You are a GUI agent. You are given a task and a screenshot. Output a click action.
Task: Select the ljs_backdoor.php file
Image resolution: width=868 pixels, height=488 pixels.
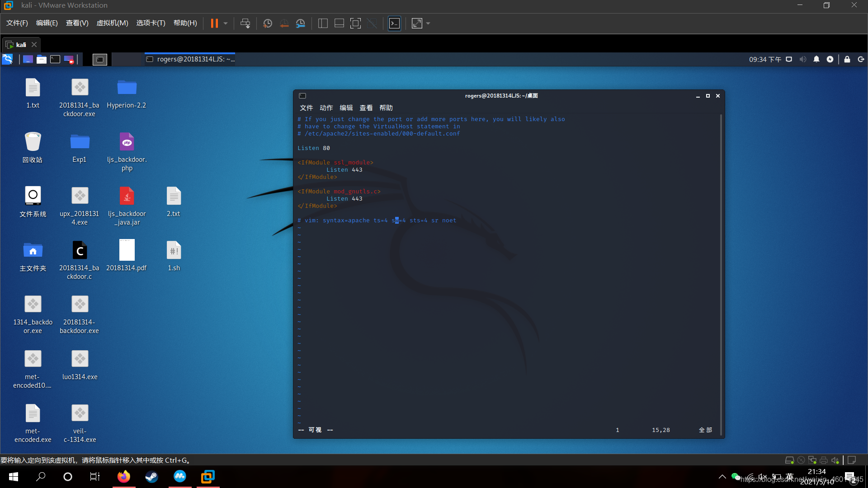click(127, 152)
